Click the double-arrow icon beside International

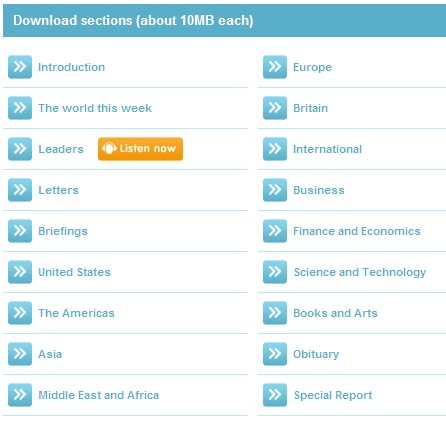coord(275,149)
